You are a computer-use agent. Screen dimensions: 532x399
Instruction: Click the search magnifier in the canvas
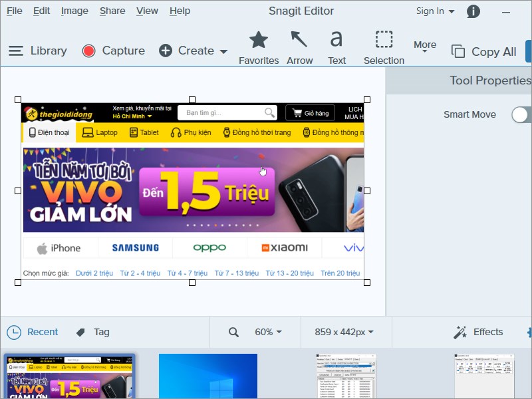(x=270, y=112)
